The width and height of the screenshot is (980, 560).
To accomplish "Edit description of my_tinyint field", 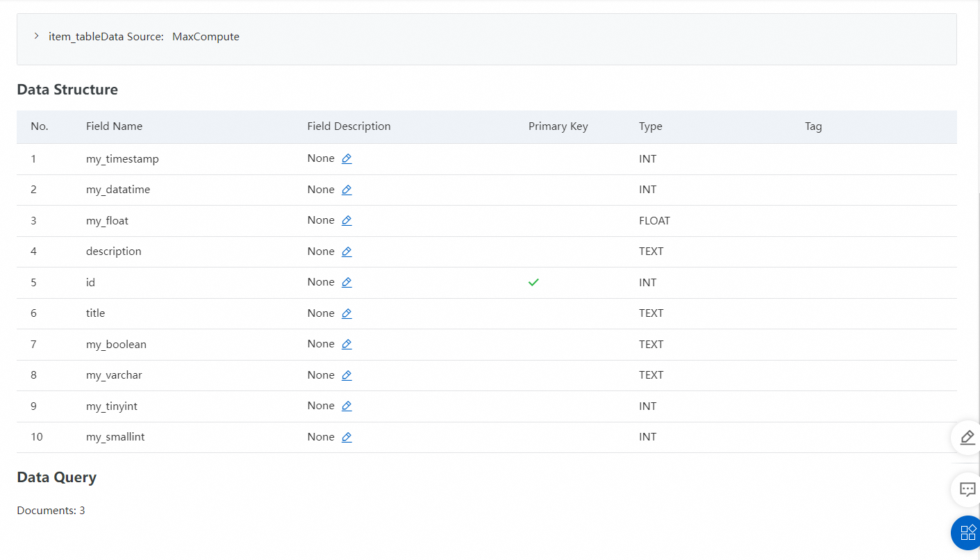I will coord(347,406).
